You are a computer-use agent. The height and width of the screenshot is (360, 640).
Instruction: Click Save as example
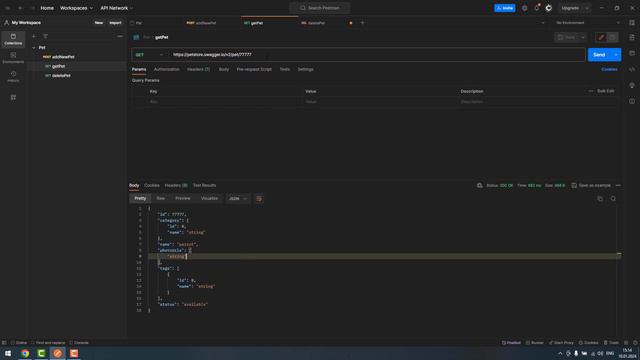(591, 185)
